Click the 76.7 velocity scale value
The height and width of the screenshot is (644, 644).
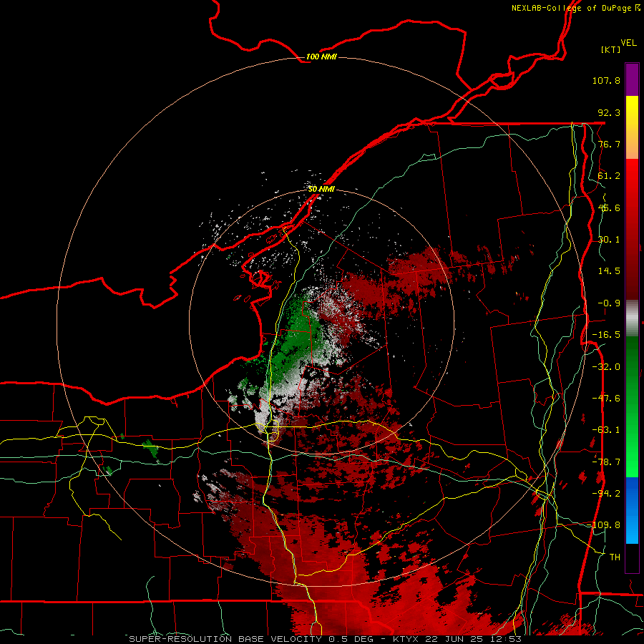pyautogui.click(x=609, y=144)
